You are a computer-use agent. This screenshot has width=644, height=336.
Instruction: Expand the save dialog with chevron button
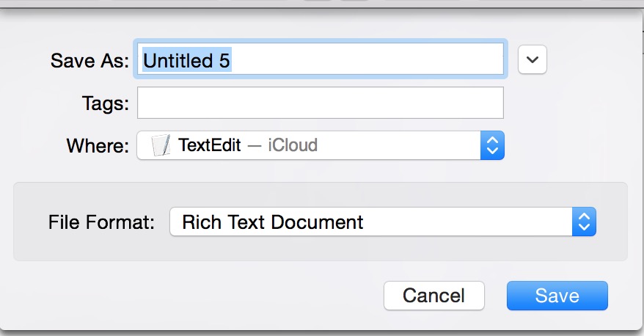point(533,59)
